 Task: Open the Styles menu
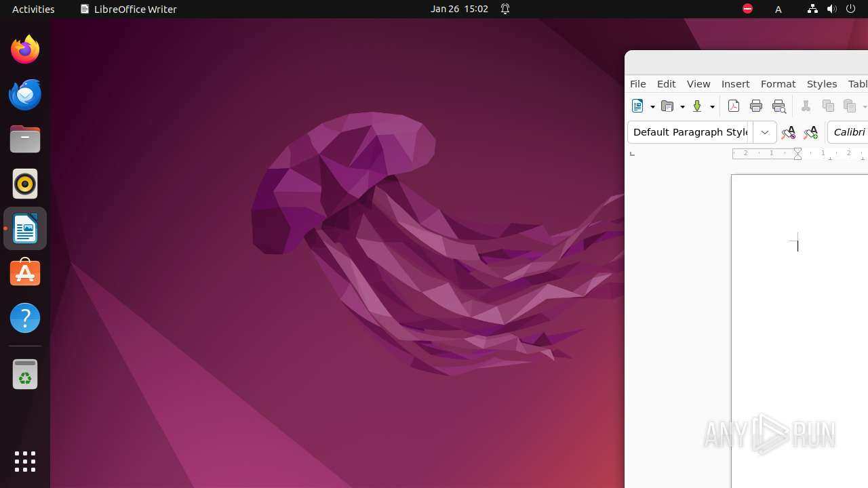(x=822, y=84)
